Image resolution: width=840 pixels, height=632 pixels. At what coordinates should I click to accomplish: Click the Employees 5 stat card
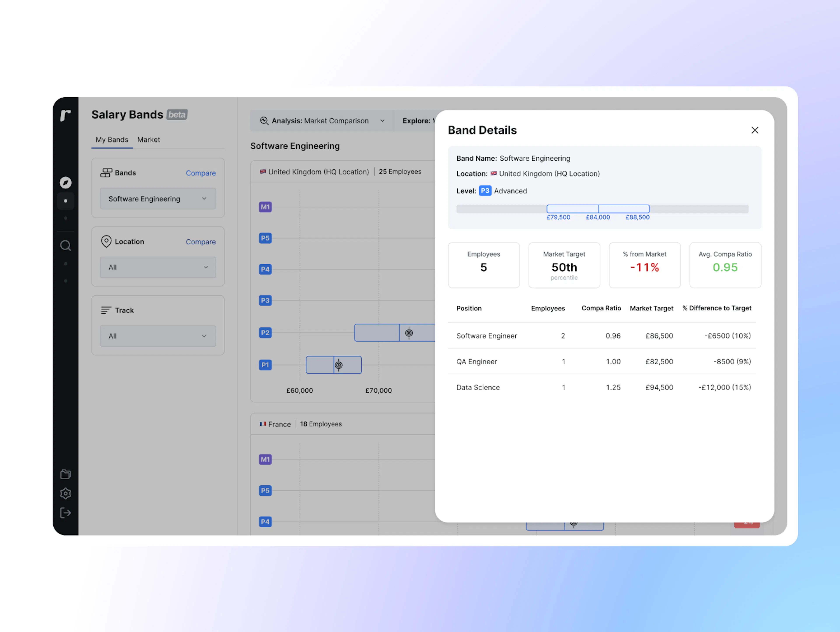coord(483,265)
